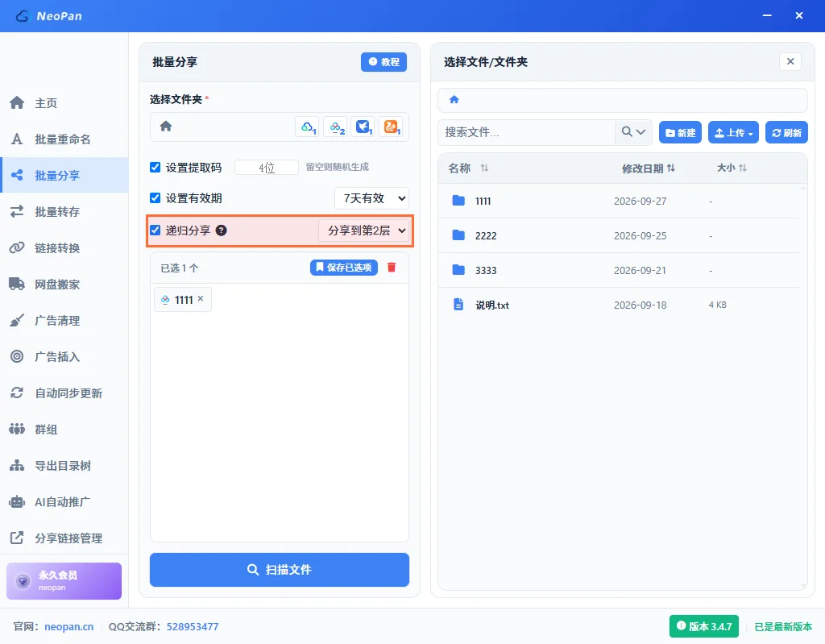Open the 上传 upload dropdown button
The height and width of the screenshot is (644, 825).
coord(733,132)
